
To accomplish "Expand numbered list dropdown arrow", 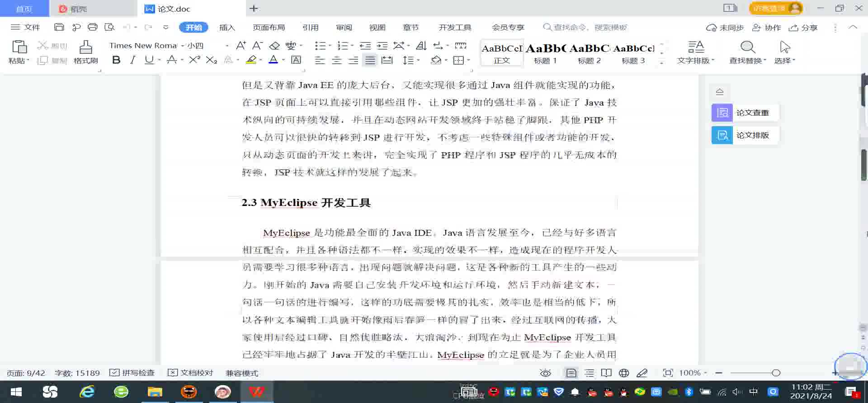I will click(352, 46).
